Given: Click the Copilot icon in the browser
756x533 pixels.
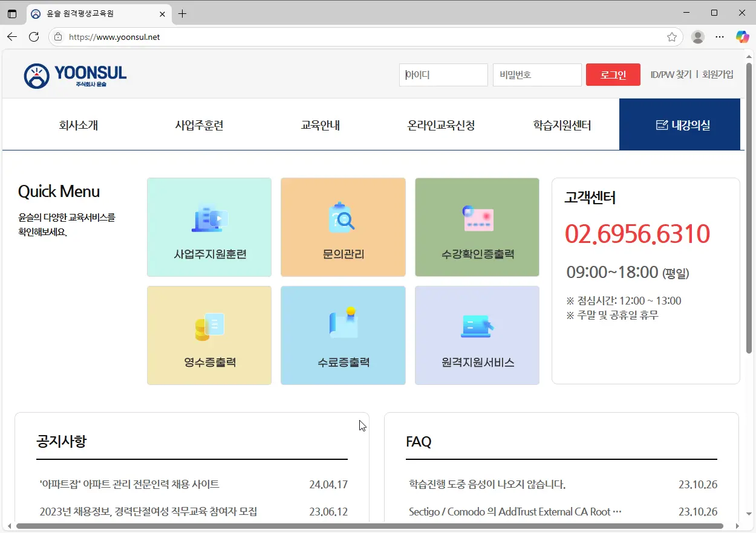Looking at the screenshot, I should click(x=743, y=37).
